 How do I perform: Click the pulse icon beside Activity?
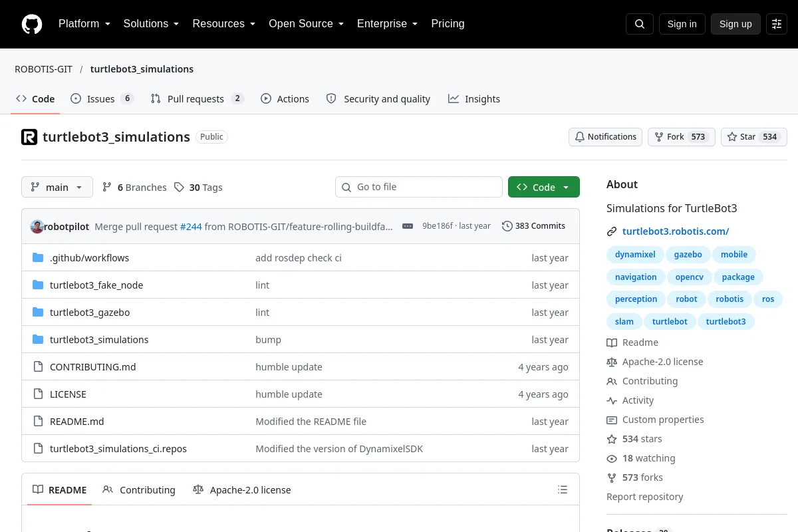click(612, 400)
